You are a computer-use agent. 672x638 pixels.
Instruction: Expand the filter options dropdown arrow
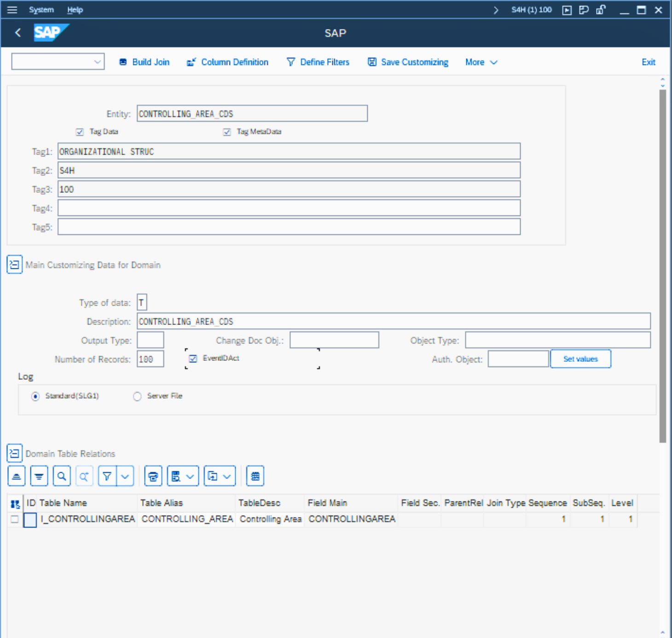125,476
